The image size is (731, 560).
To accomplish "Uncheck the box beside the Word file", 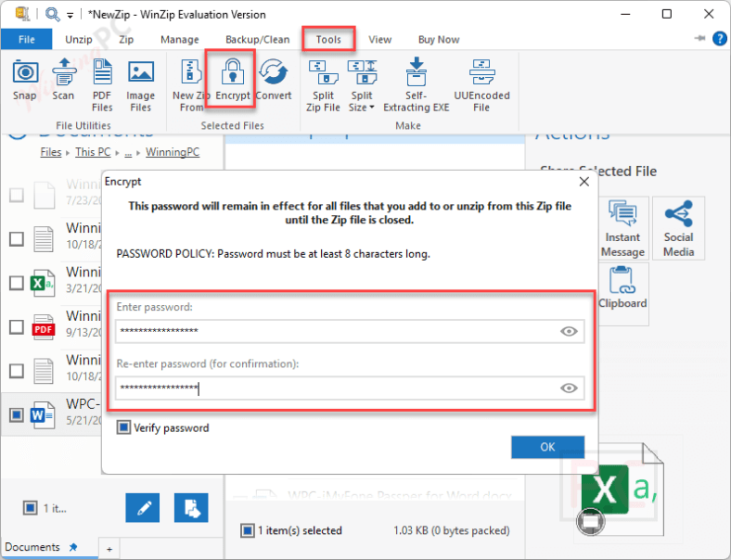I will tap(17, 414).
